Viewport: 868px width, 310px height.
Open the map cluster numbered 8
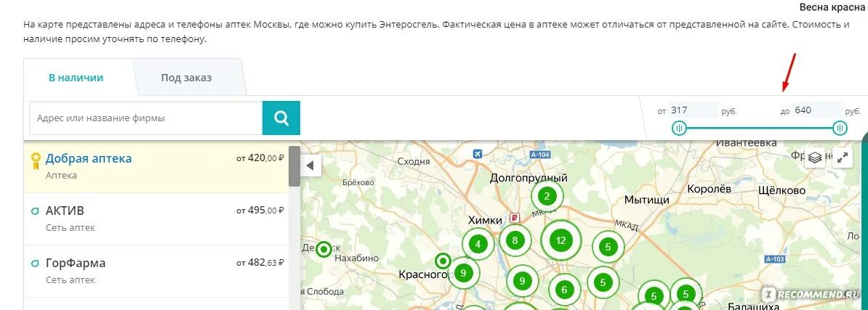tap(515, 240)
